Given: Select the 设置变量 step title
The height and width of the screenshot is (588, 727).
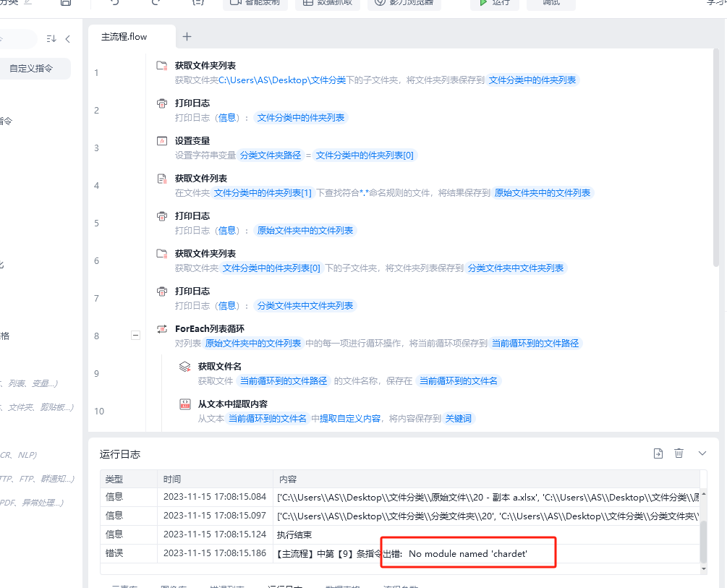Looking at the screenshot, I should 192,140.
